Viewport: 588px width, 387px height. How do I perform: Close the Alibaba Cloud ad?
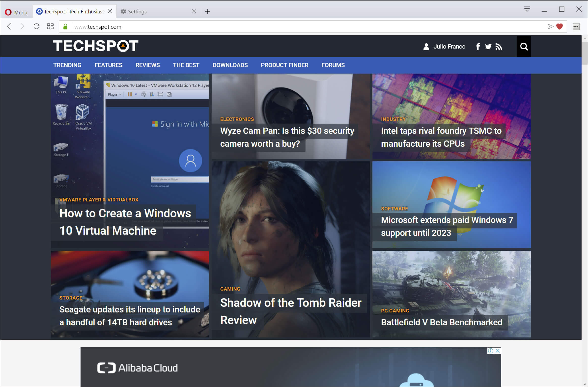pyautogui.click(x=497, y=351)
